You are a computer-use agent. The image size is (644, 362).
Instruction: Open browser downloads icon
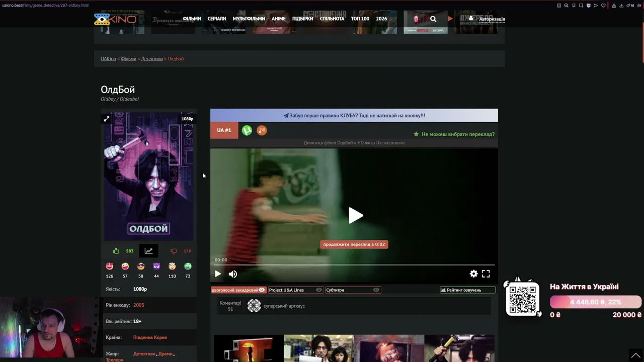click(621, 6)
